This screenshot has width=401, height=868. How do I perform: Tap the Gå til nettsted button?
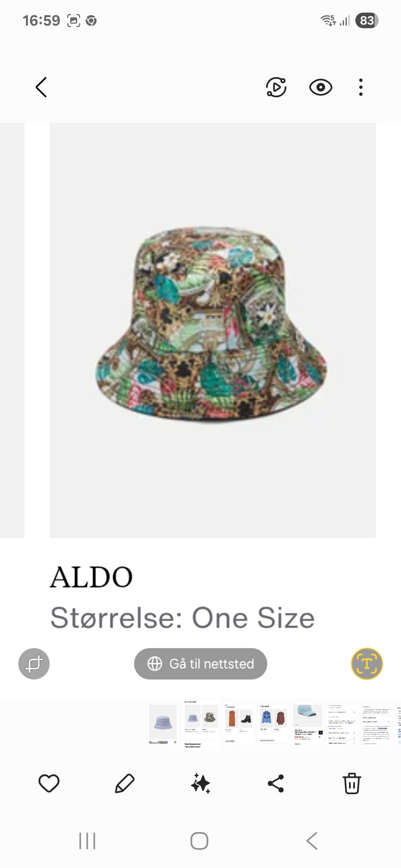200,664
